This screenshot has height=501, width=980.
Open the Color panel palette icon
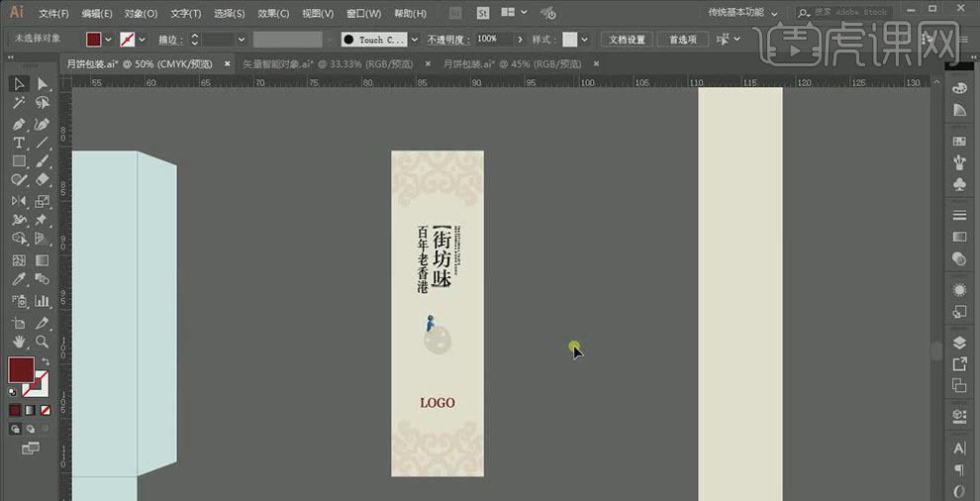[958, 88]
